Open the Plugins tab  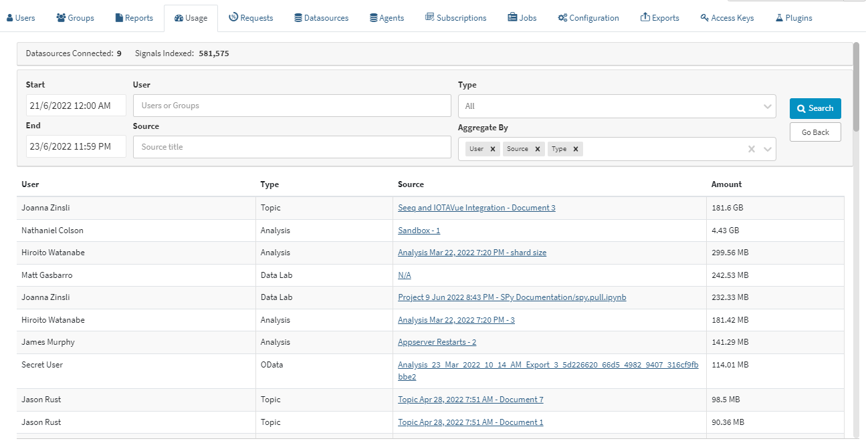794,18
